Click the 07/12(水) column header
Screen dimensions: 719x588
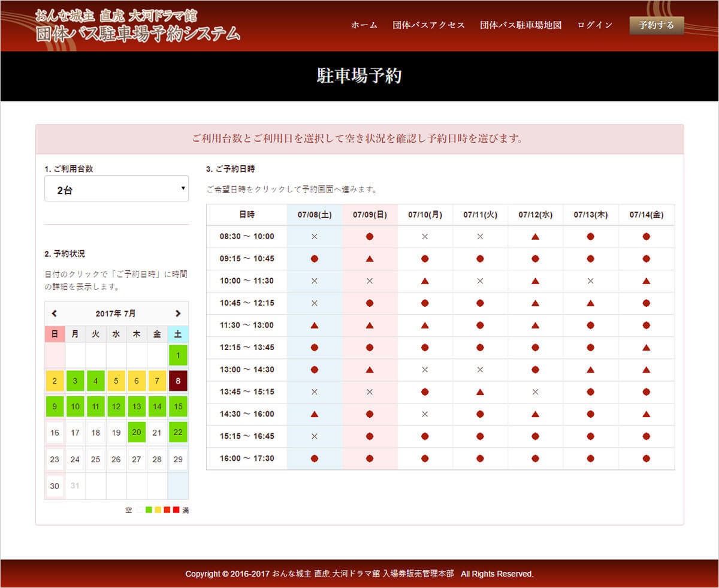pos(535,215)
